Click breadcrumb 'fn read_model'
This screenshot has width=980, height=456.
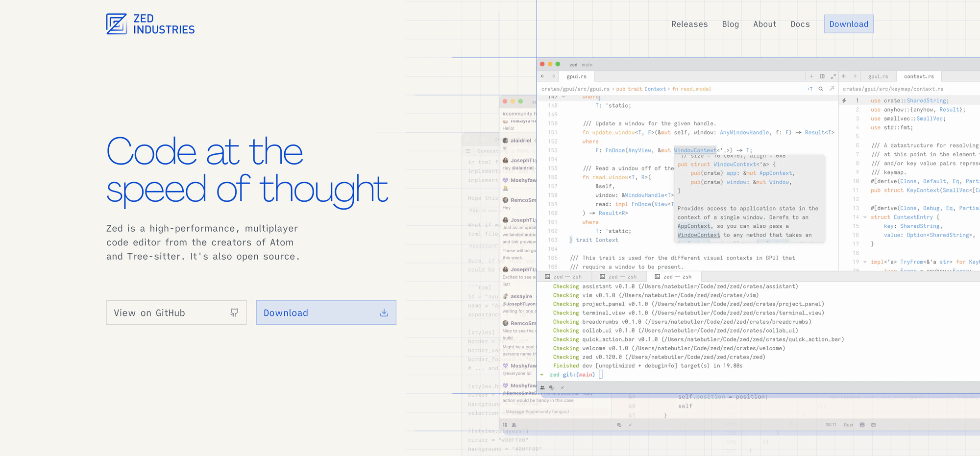point(691,89)
